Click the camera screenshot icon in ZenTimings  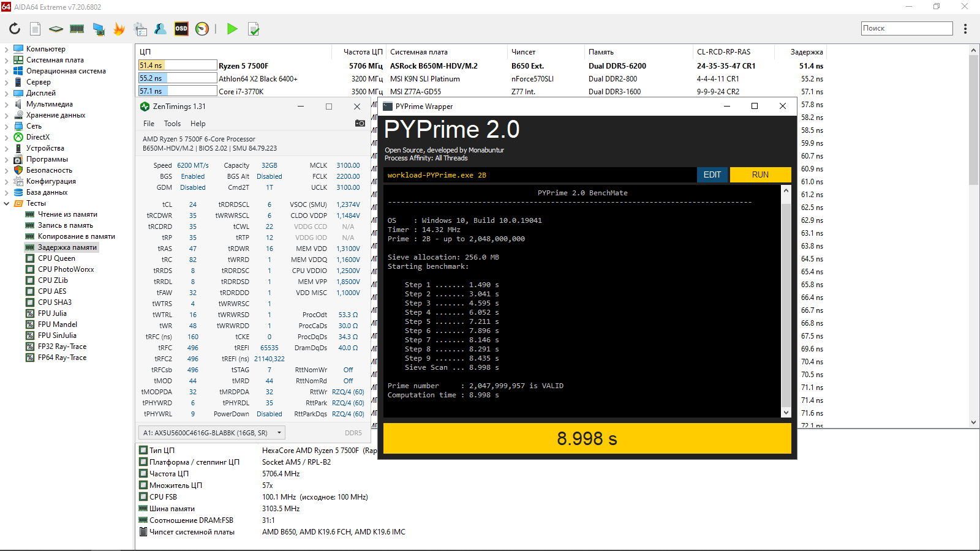(x=360, y=123)
